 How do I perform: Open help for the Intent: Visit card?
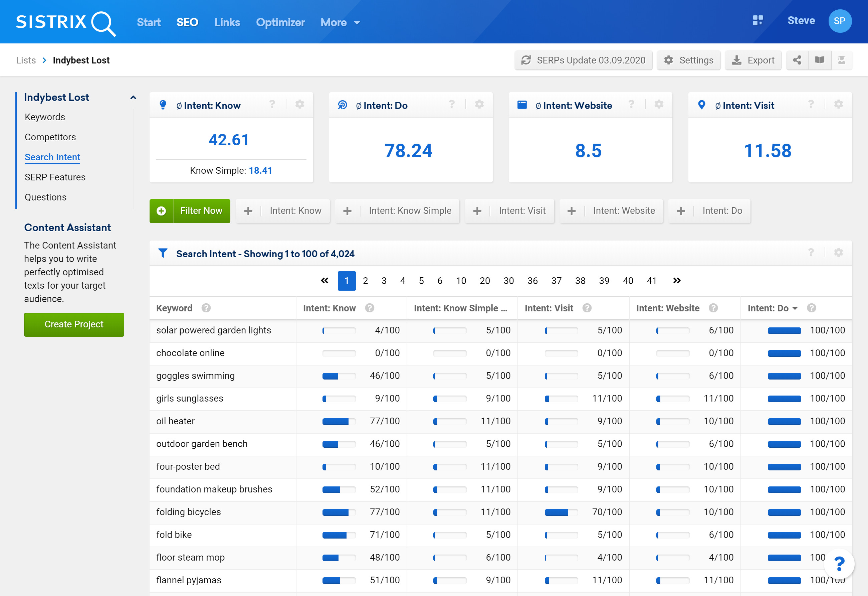click(x=811, y=104)
